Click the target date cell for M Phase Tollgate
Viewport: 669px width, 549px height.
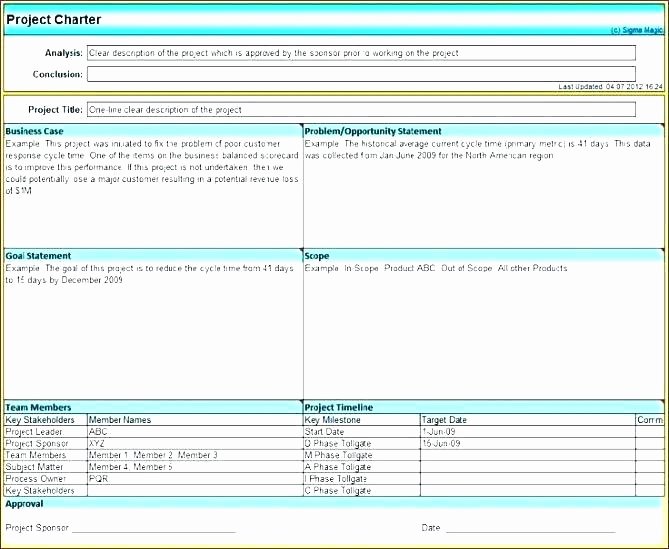pyautogui.click(x=528, y=455)
